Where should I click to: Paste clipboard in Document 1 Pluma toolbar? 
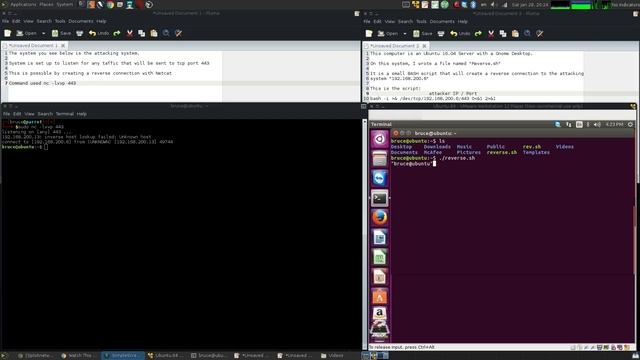(154, 33)
